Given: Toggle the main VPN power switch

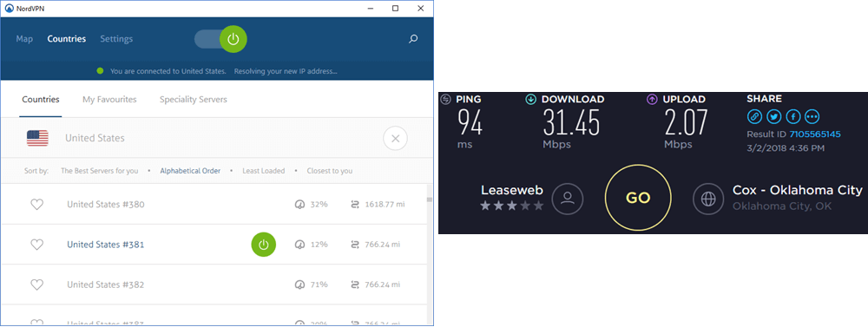Looking at the screenshot, I should tap(221, 39).
